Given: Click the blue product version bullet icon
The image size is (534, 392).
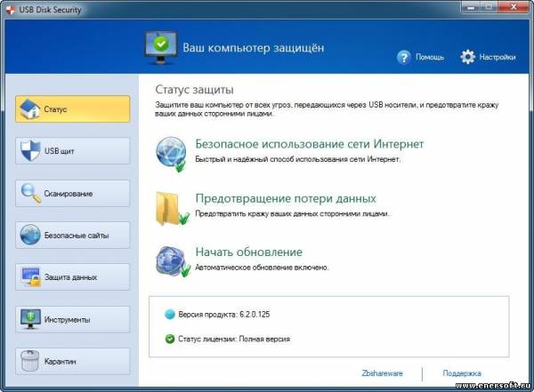Looking at the screenshot, I should (x=170, y=315).
